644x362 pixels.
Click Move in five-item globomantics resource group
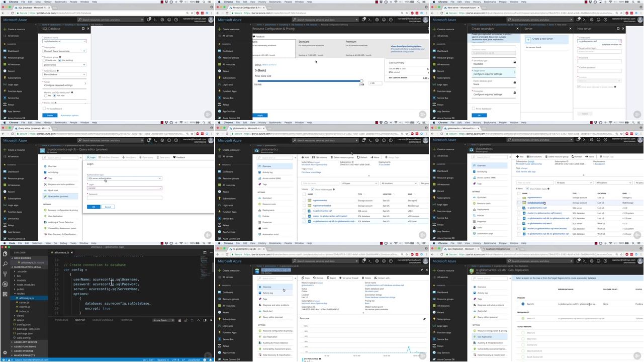click(x=375, y=157)
